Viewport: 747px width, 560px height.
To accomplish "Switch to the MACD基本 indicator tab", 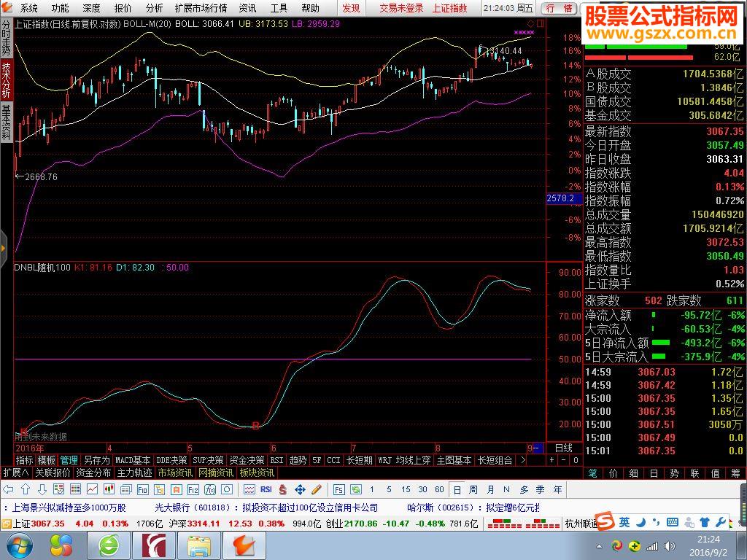I will 133,460.
